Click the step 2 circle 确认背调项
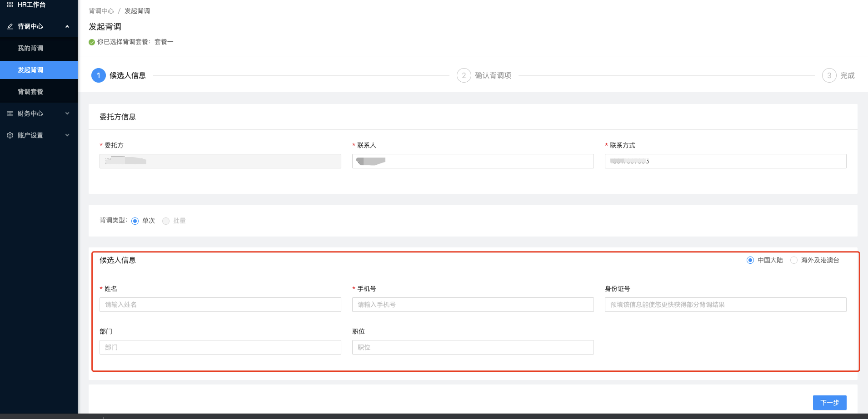 point(464,75)
